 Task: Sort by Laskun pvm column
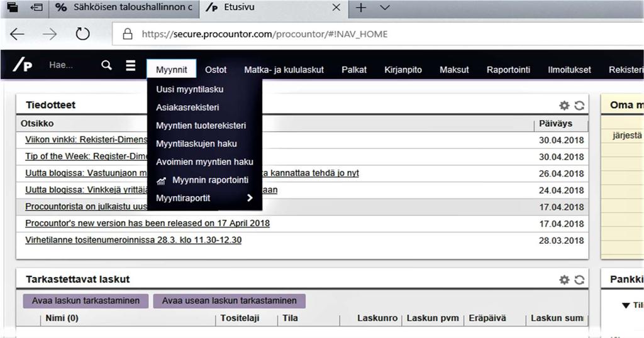pyautogui.click(x=433, y=318)
